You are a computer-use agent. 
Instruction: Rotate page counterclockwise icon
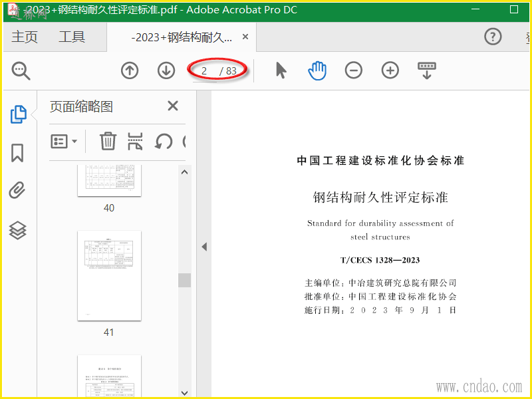click(163, 141)
